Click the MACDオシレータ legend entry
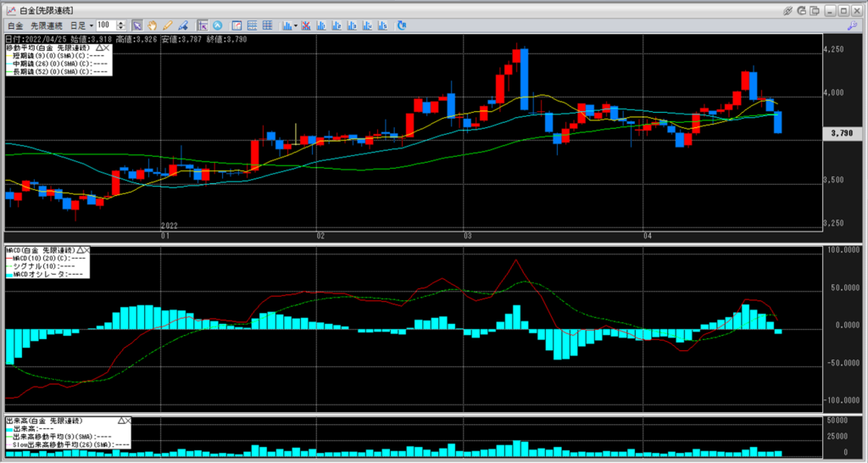This screenshot has width=868, height=463. 44,274
